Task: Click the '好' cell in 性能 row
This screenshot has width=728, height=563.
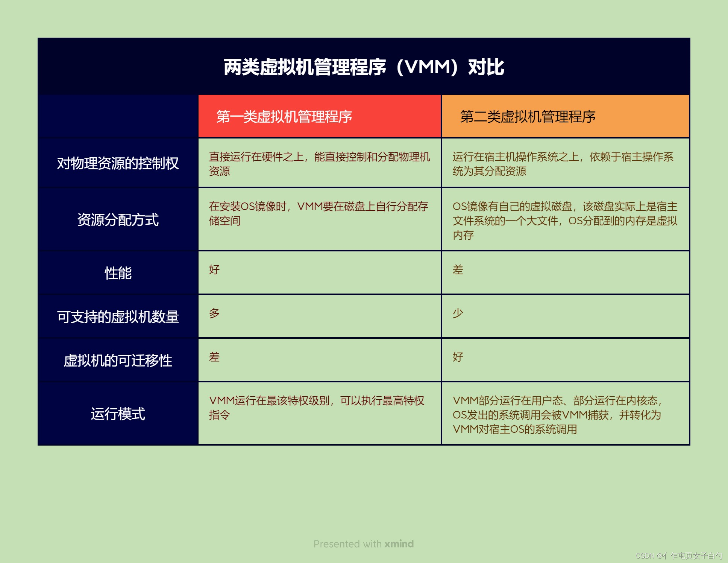Action: 214,270
